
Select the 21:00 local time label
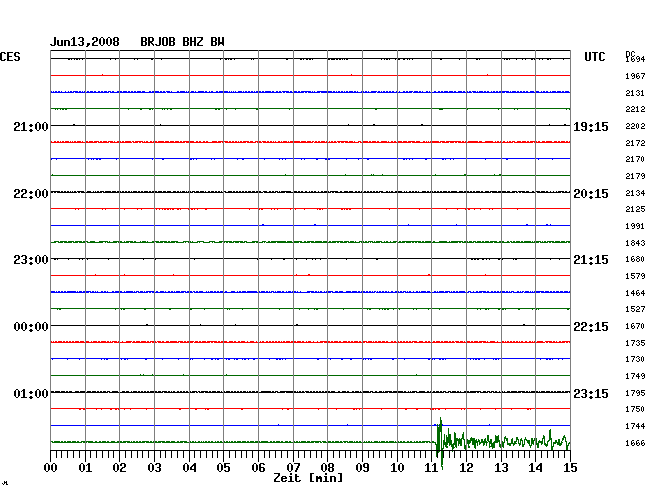(31, 126)
